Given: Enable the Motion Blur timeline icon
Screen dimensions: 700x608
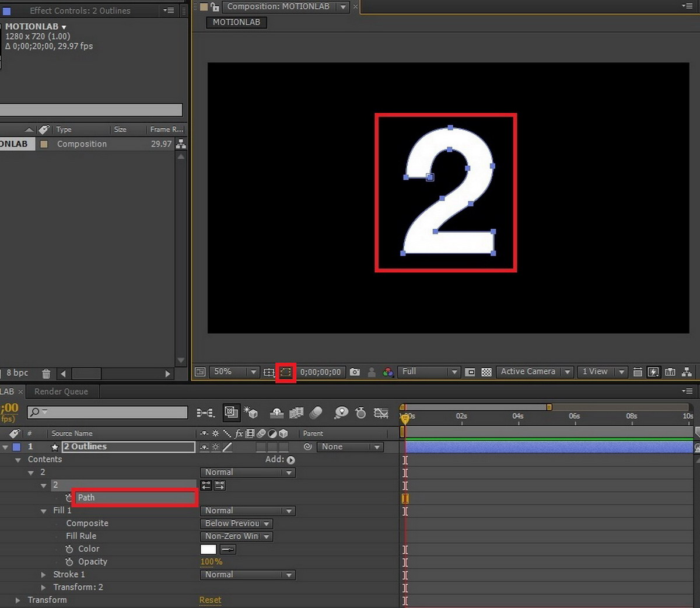Looking at the screenshot, I should 316,413.
